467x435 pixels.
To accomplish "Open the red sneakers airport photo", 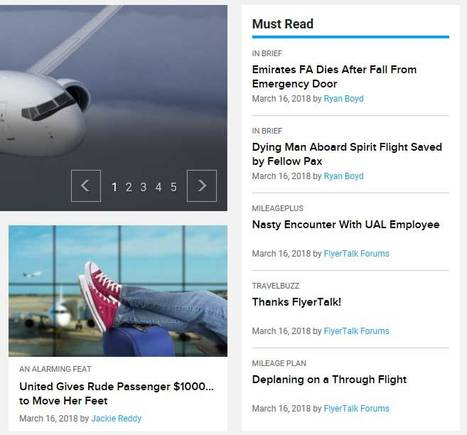I will (118, 291).
